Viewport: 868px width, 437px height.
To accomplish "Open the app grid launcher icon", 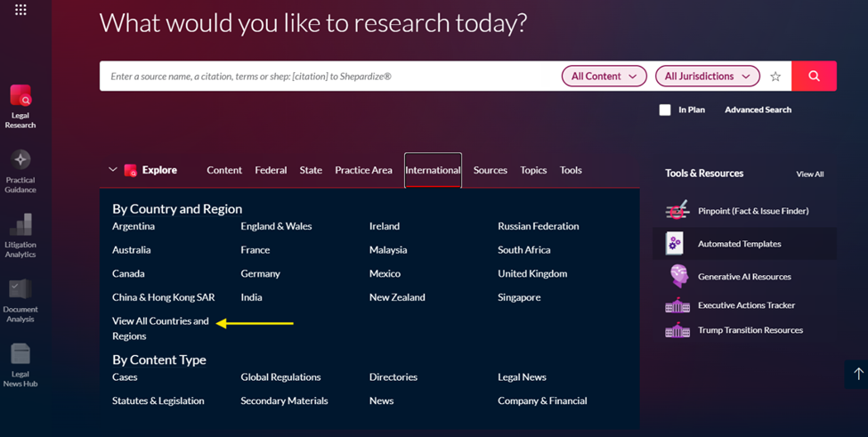I will click(20, 10).
